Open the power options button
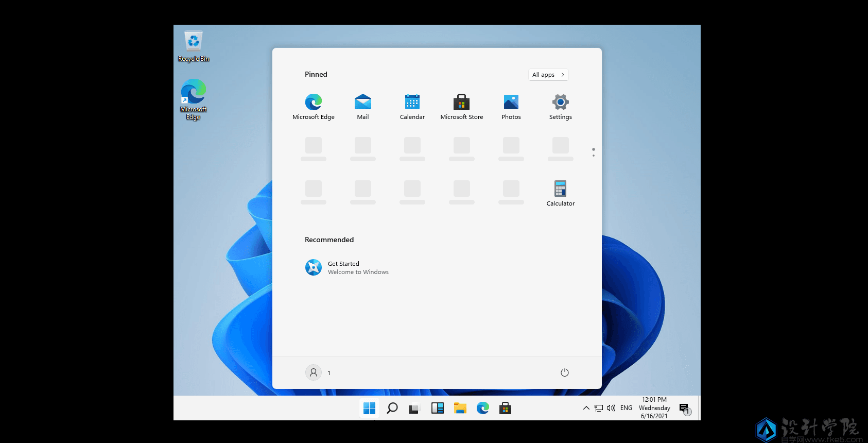 click(565, 372)
